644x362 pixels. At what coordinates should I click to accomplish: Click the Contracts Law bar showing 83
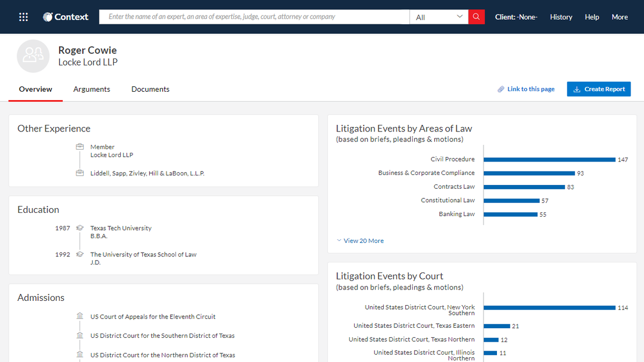[524, 187]
